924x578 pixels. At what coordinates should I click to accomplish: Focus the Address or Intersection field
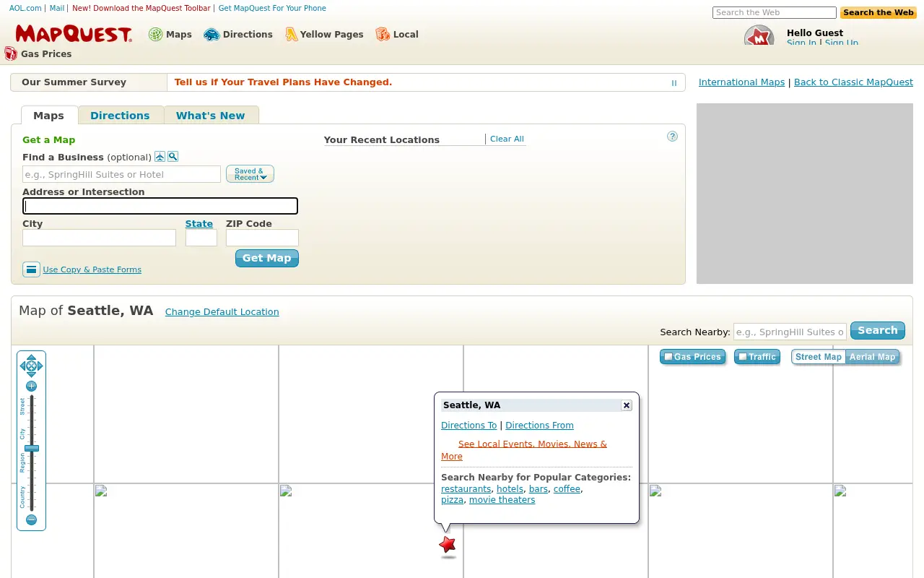[x=160, y=206]
